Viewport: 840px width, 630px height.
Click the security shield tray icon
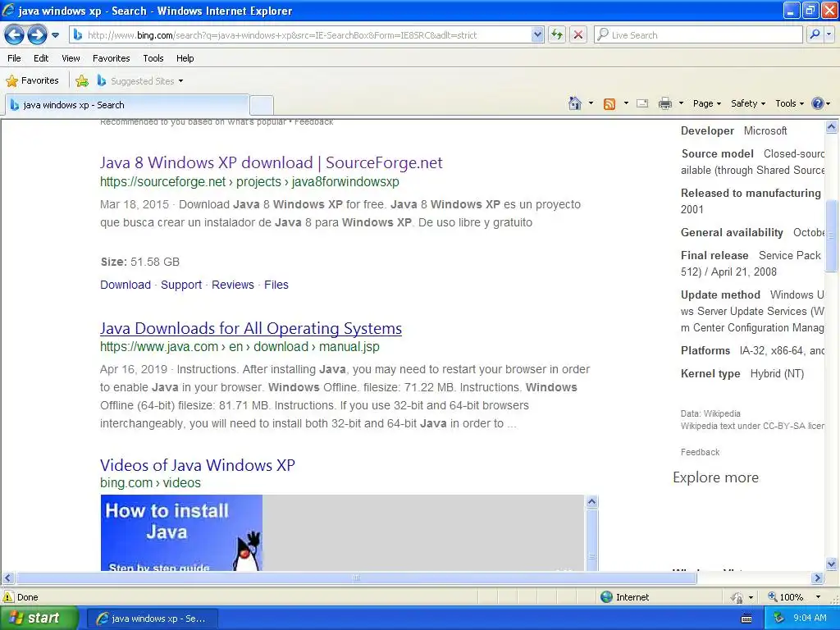click(779, 619)
